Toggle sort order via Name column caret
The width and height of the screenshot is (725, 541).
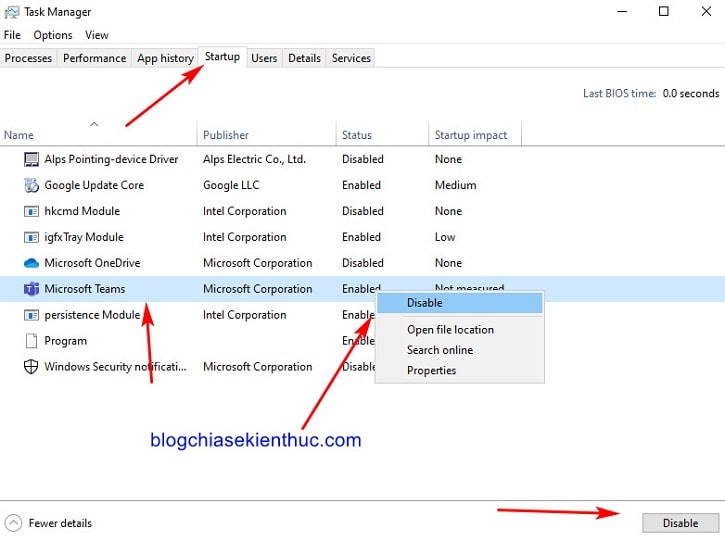click(x=94, y=124)
